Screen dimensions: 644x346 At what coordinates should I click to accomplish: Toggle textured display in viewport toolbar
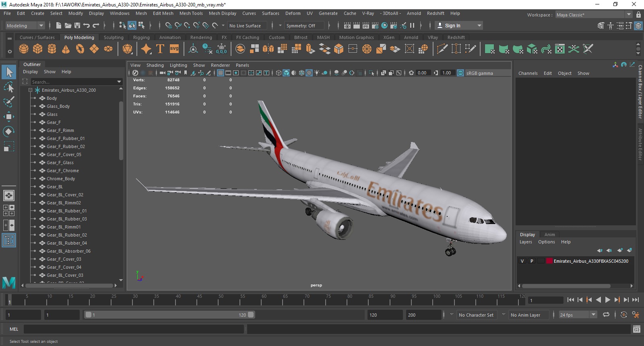click(x=309, y=73)
